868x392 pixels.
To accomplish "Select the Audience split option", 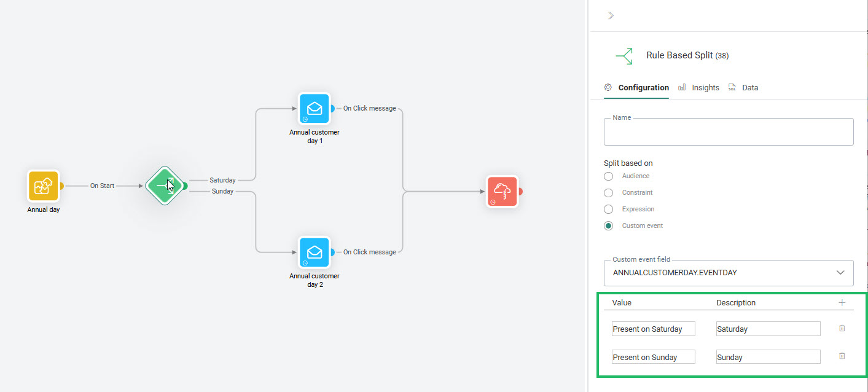I will [x=608, y=176].
